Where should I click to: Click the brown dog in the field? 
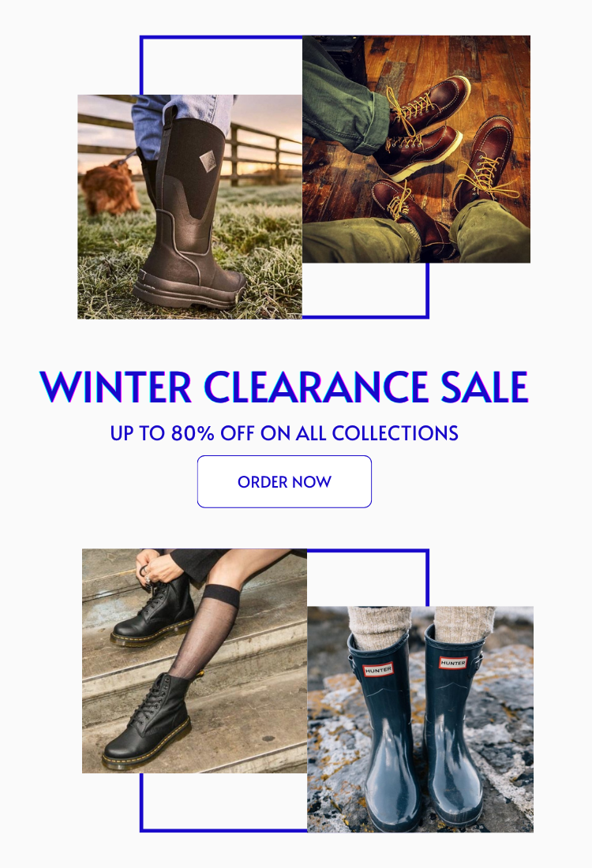click(111, 189)
